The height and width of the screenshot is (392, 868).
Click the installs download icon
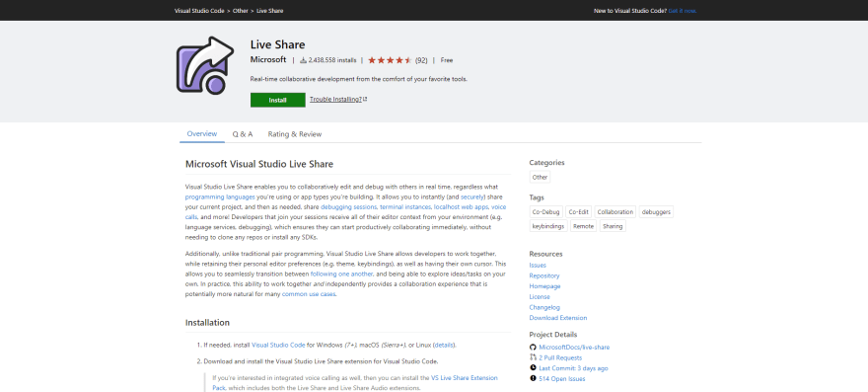click(x=303, y=60)
